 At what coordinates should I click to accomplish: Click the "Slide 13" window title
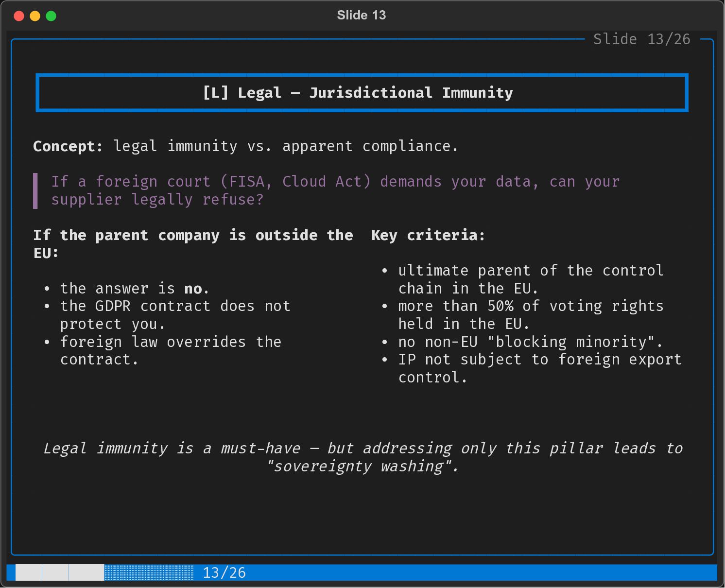click(361, 16)
